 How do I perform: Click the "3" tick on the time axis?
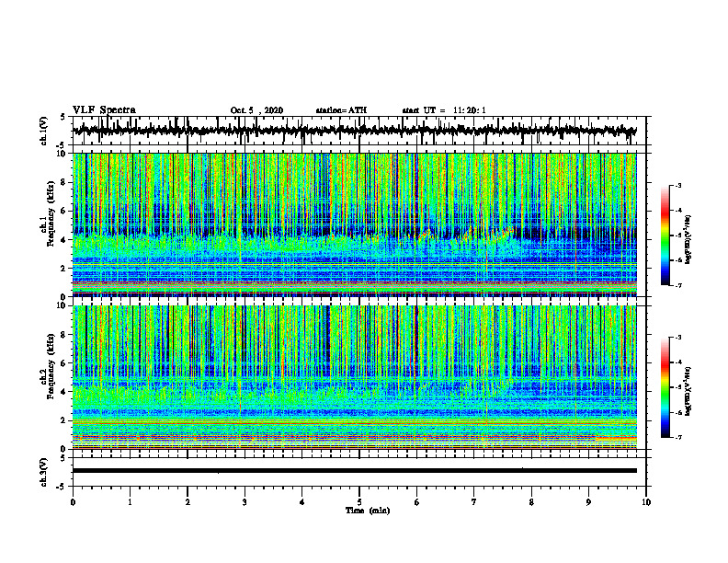click(245, 502)
